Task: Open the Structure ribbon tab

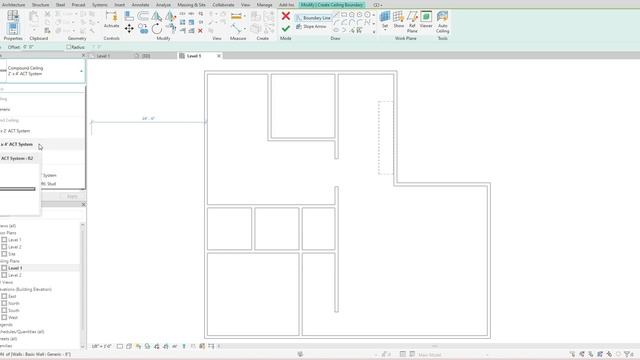Action: click(x=40, y=5)
